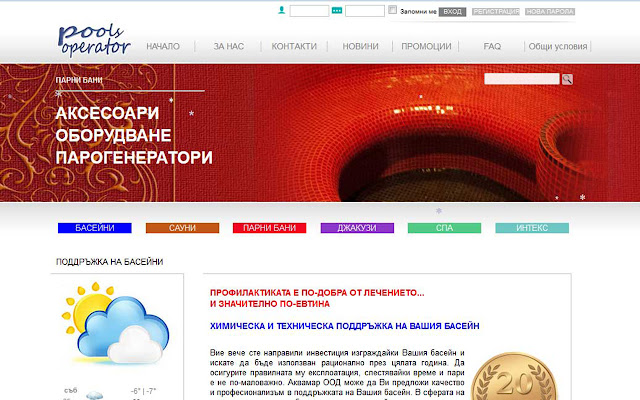Tick the Запомни ме checkbox
Viewport: 640px width, 400px height.
coord(392,10)
